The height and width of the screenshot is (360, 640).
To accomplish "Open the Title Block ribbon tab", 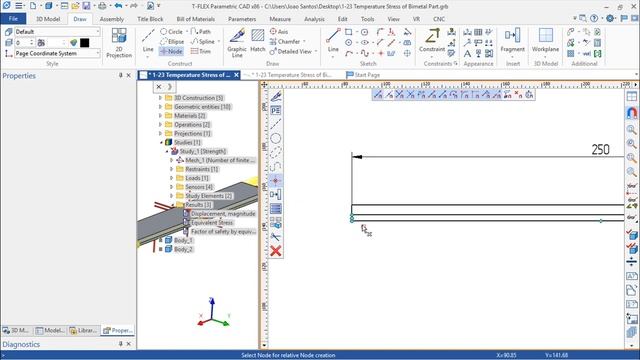I will (x=150, y=19).
